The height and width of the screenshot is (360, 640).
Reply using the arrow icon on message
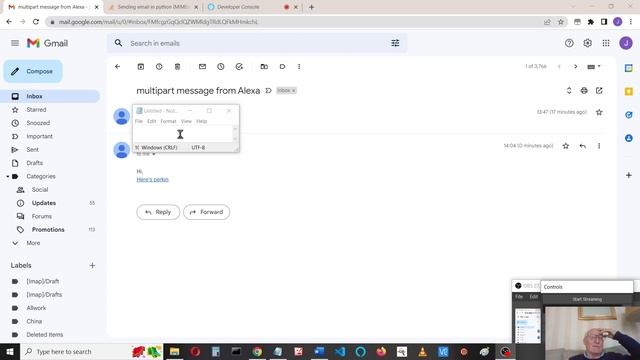pos(582,146)
